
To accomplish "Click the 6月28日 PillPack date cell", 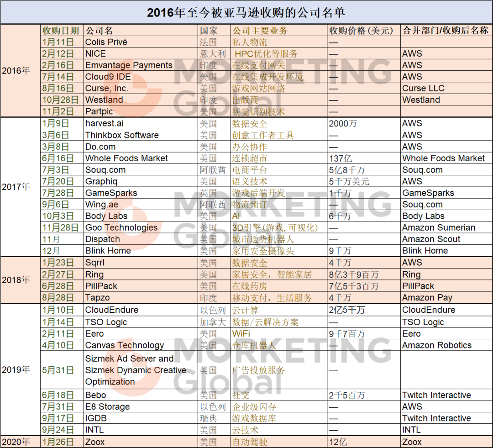I will [x=62, y=286].
